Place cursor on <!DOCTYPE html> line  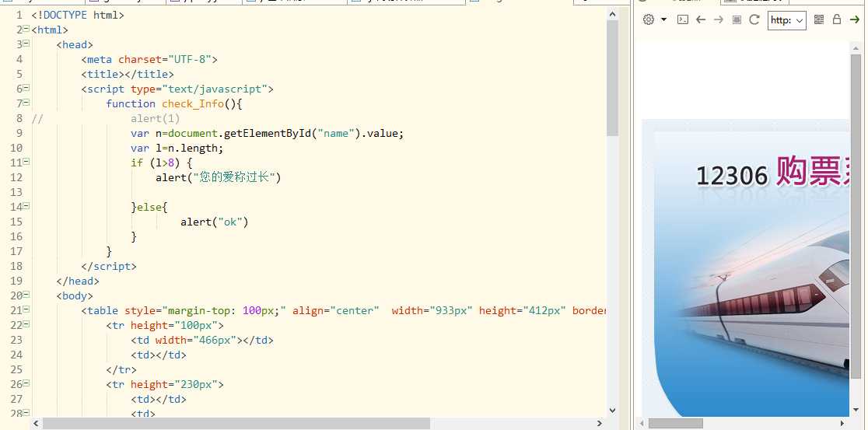click(x=78, y=15)
